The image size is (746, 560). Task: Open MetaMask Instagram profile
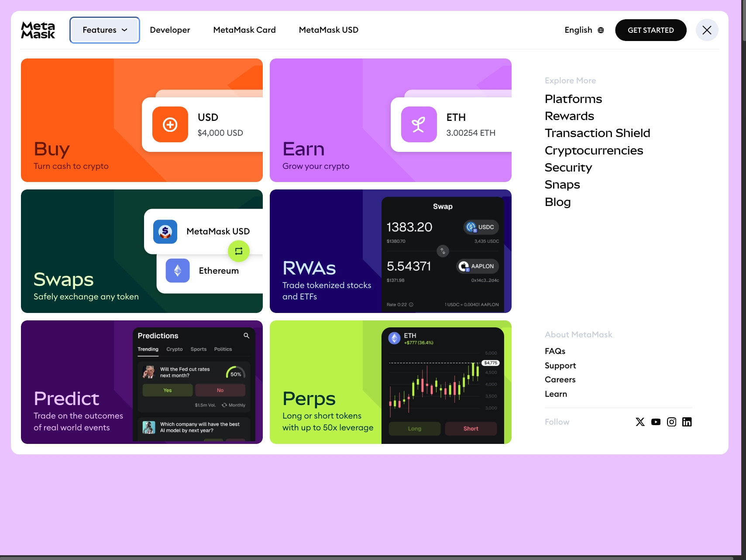point(672,422)
